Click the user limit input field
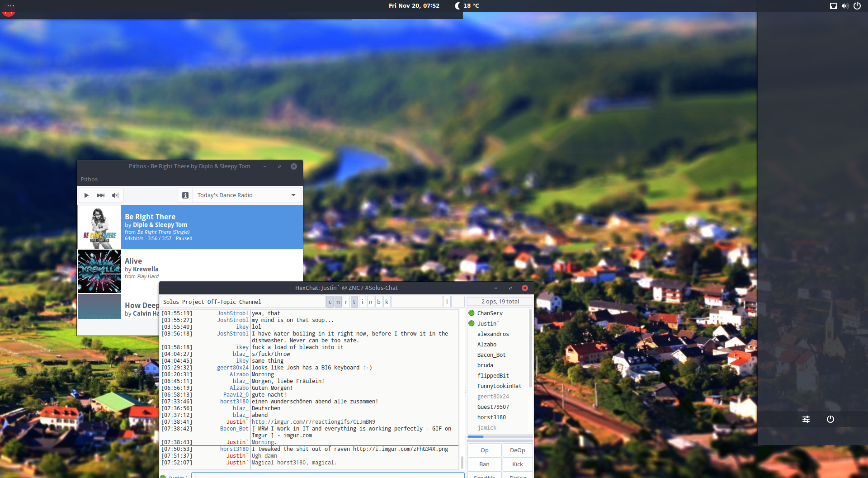Viewport: 868px width, 478px height. 458,302
